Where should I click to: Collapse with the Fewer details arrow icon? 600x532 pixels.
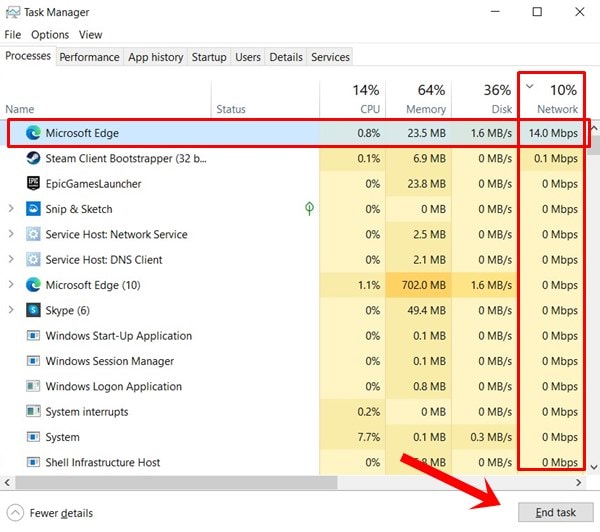(x=15, y=512)
